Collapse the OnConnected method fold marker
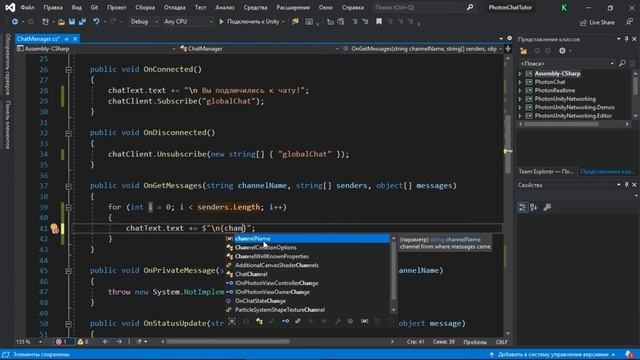The height and width of the screenshot is (360, 640). pos(69,70)
